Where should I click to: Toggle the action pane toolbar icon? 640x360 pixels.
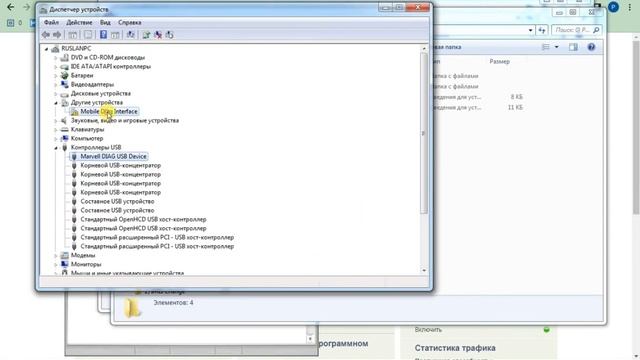[116, 35]
